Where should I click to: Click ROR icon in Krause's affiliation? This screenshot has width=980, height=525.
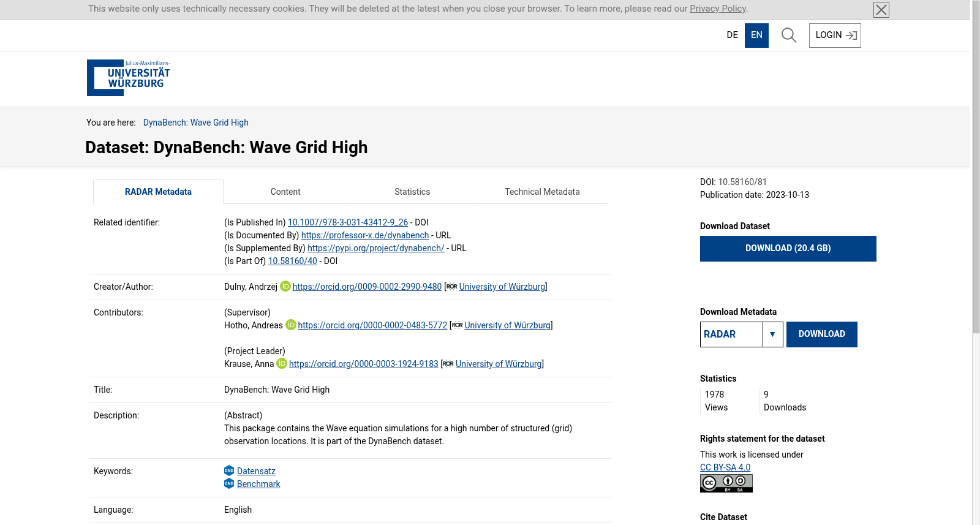coord(448,364)
